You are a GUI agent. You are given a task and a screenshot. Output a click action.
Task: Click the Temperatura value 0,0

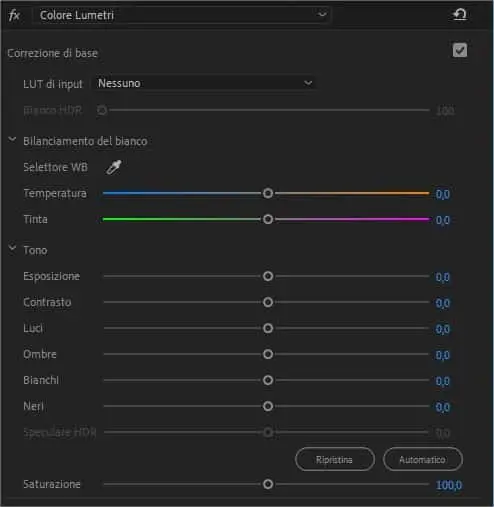point(443,194)
